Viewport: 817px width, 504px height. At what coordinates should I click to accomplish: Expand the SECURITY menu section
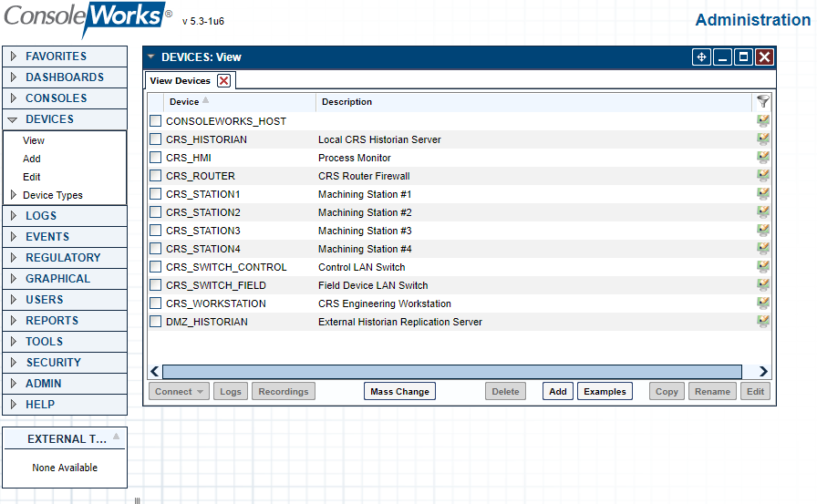coord(65,363)
